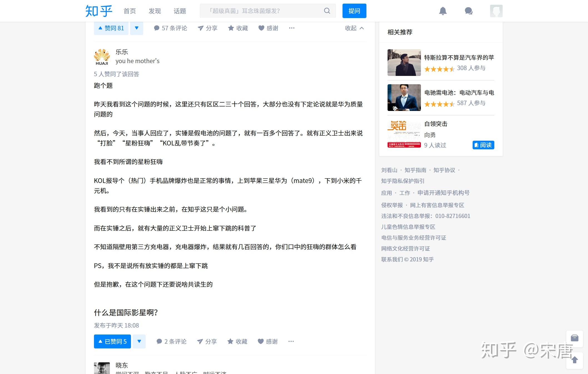588x374 pixels.
Task: Click the 提问 button
Action: pos(354,11)
